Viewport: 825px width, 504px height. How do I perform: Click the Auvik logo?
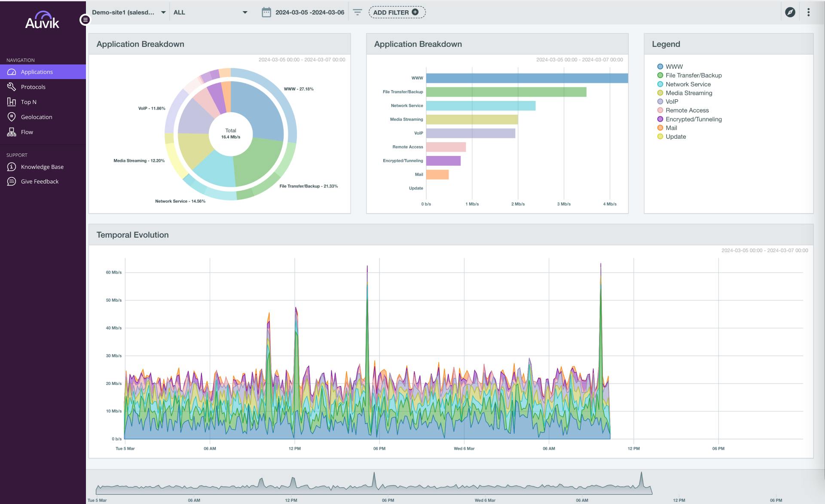[x=42, y=20]
